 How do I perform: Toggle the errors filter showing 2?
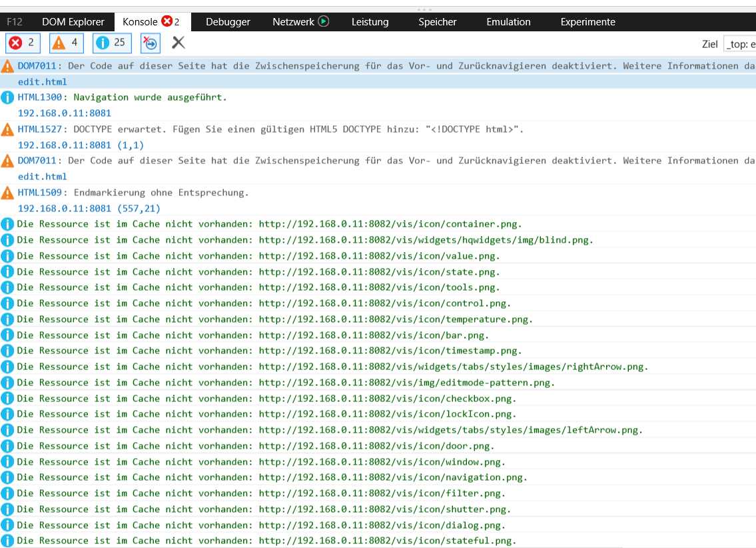click(23, 43)
